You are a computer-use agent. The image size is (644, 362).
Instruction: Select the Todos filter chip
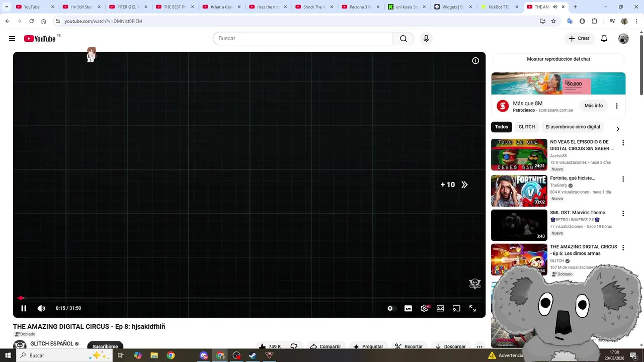click(x=502, y=127)
